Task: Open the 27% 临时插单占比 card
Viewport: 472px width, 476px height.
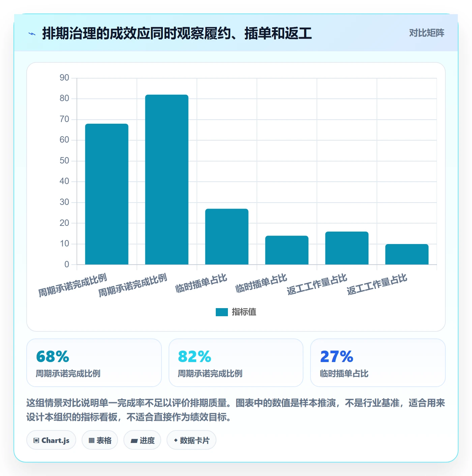Action: point(378,363)
